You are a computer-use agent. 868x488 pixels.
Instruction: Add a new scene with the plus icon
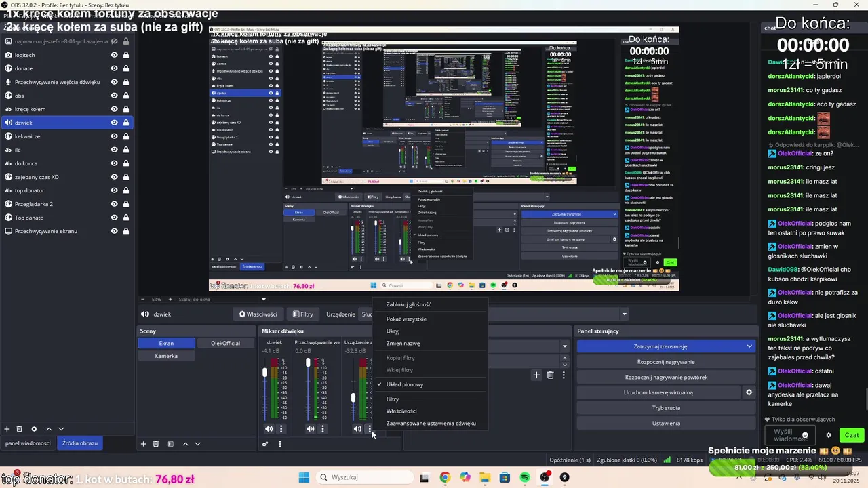point(143,444)
